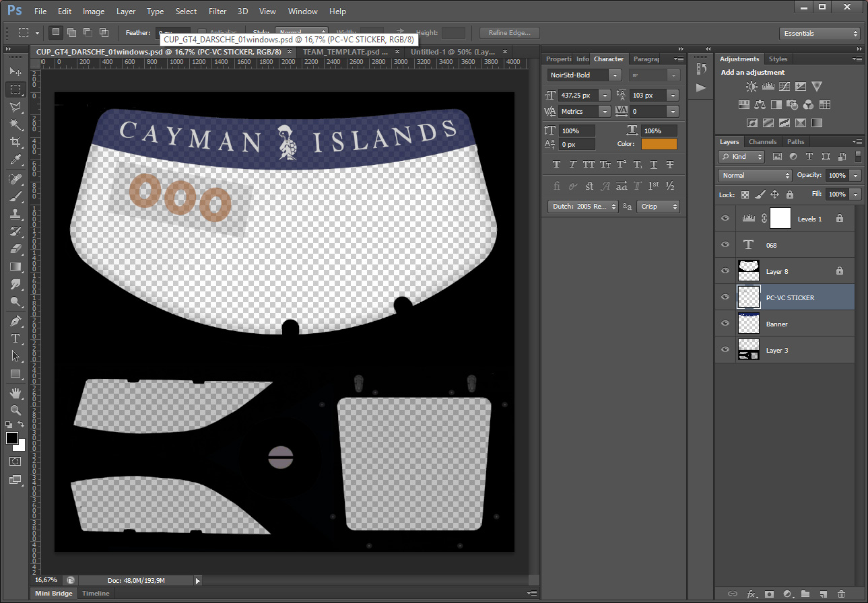Select the Brush tool
This screenshot has width=868, height=603.
coord(15,197)
